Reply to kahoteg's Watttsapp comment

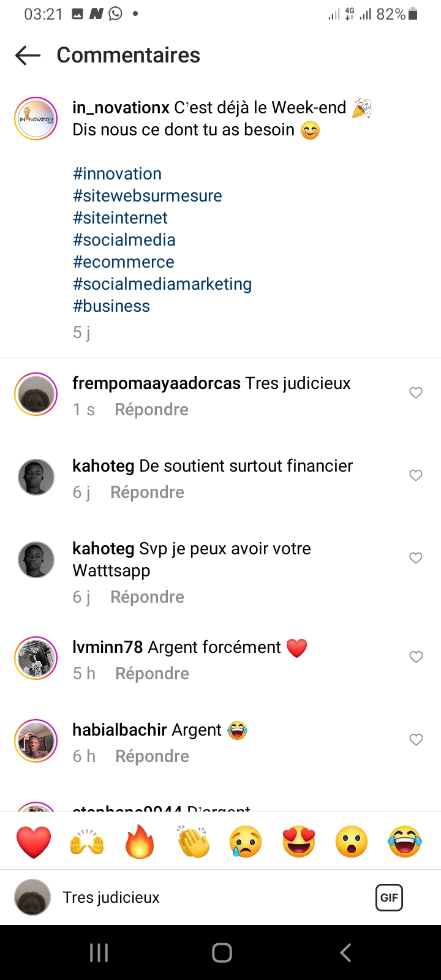pos(147,597)
